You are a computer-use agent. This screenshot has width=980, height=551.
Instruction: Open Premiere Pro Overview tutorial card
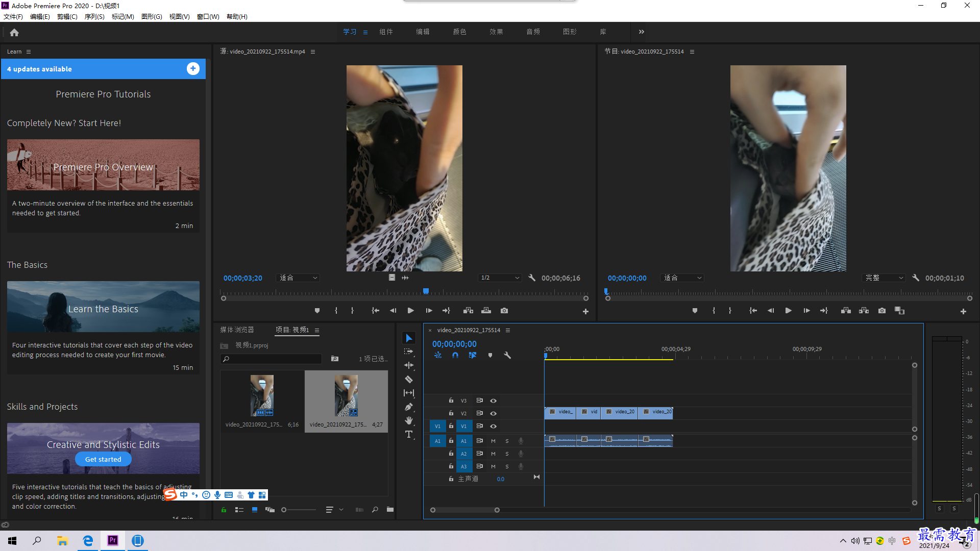tap(103, 186)
